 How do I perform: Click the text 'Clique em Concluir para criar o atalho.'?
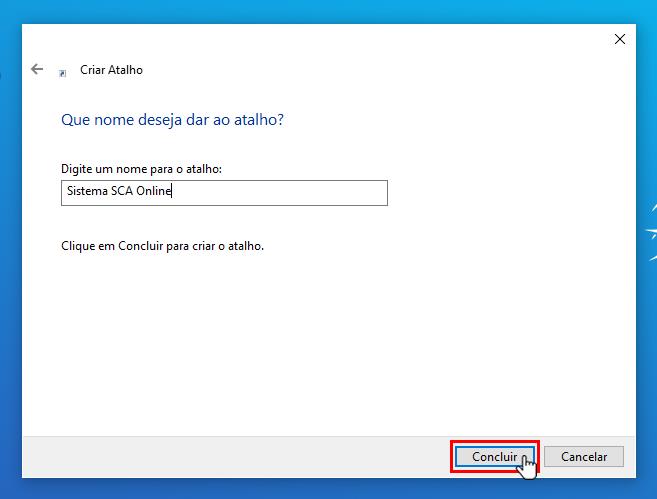point(163,246)
